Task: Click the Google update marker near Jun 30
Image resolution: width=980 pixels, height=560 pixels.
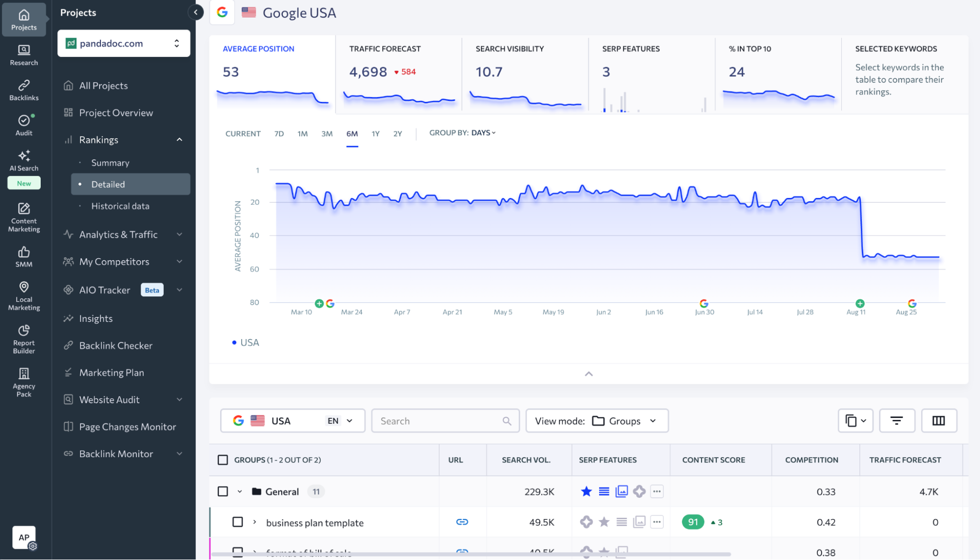Action: coord(704,303)
